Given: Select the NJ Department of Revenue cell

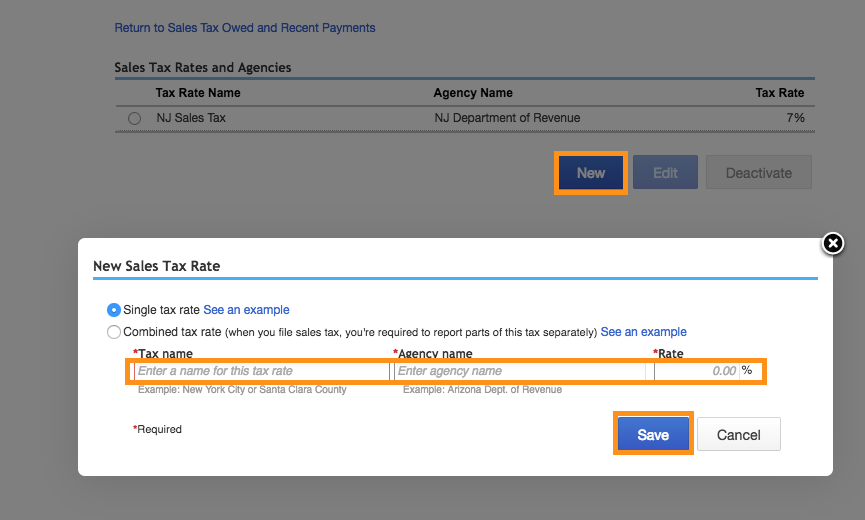Looking at the screenshot, I should coord(507,118).
